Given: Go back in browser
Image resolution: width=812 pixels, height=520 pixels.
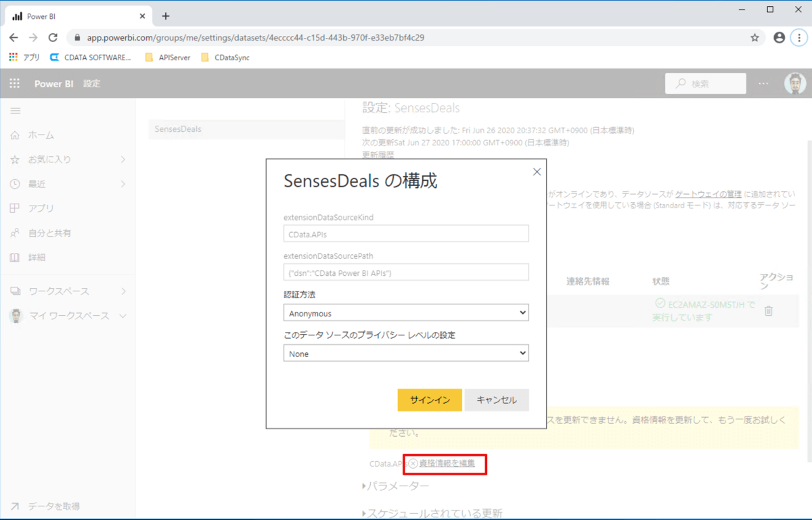Looking at the screenshot, I should click(x=14, y=38).
